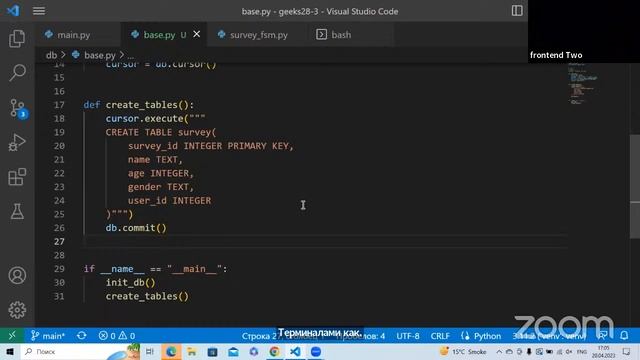
Task: Open the Accounts menu icon
Action: point(17,276)
